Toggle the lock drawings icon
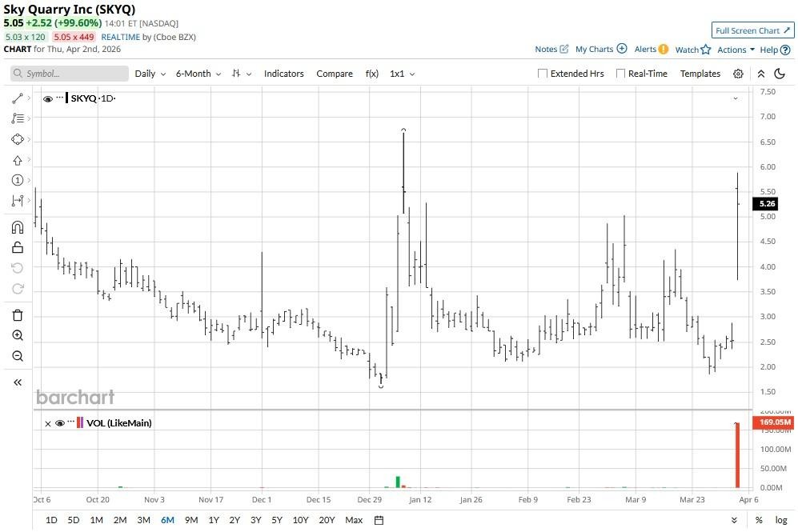Viewport: 798px width, 532px height. click(18, 247)
